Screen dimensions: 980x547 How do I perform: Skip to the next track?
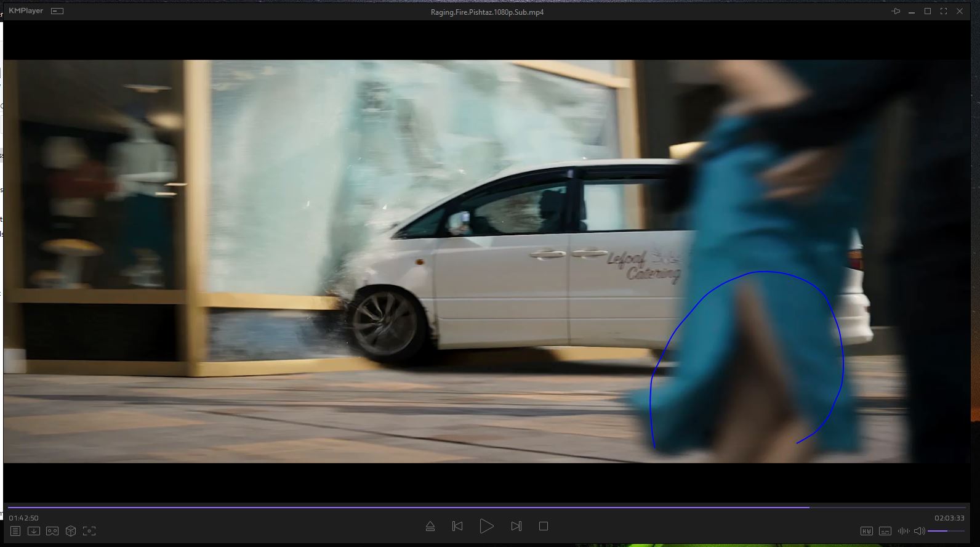pos(516,526)
